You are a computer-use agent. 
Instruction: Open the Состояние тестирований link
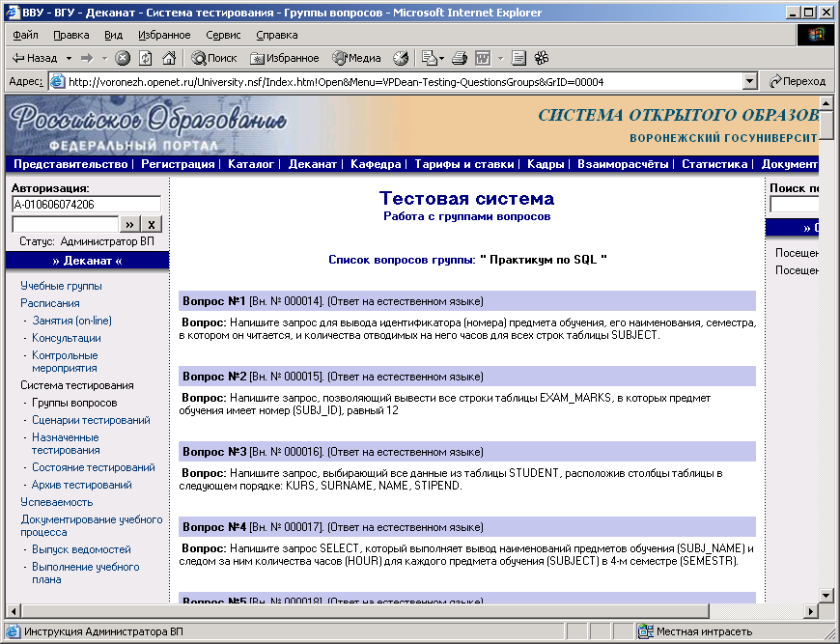94,467
